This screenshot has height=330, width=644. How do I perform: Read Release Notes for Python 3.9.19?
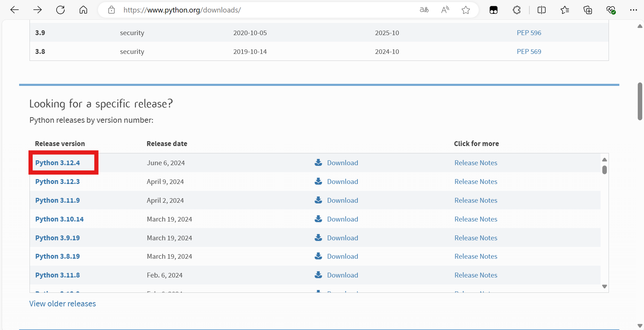tap(476, 238)
